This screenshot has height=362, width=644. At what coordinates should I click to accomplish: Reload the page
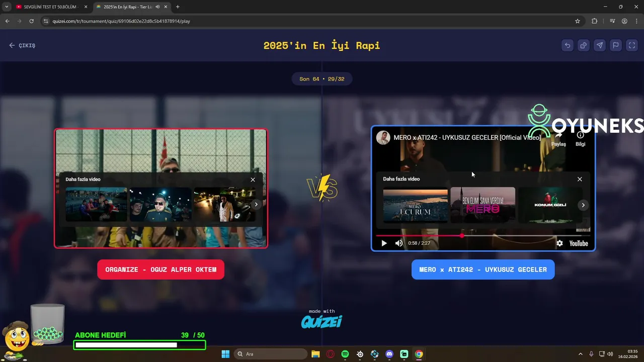[31, 21]
